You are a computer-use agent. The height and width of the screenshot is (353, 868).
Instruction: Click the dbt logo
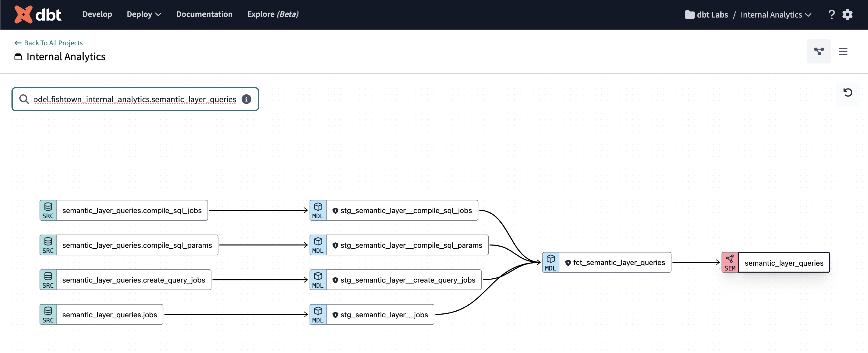click(x=38, y=14)
